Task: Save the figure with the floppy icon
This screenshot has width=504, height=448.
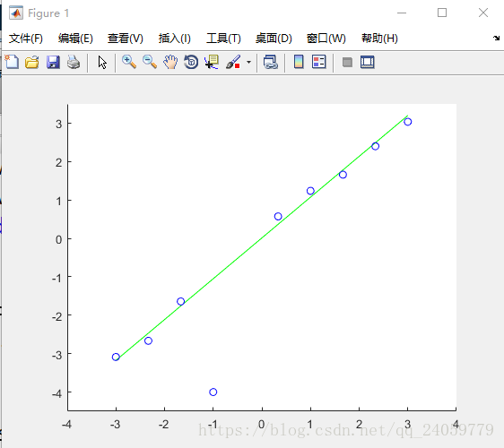Action: (53, 62)
